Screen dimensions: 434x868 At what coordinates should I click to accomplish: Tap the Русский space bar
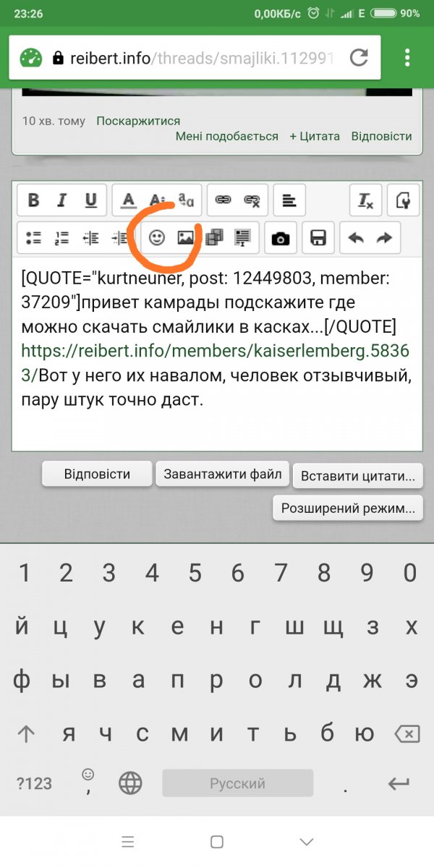click(238, 783)
